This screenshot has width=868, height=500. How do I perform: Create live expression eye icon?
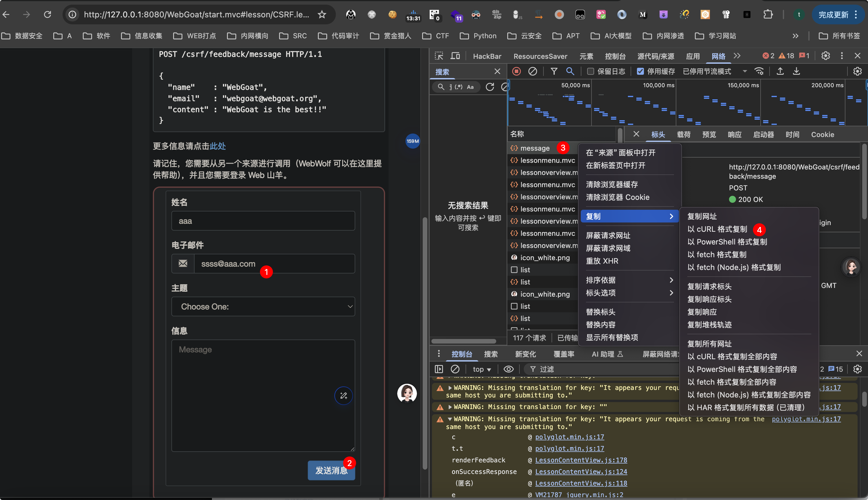pyautogui.click(x=508, y=369)
